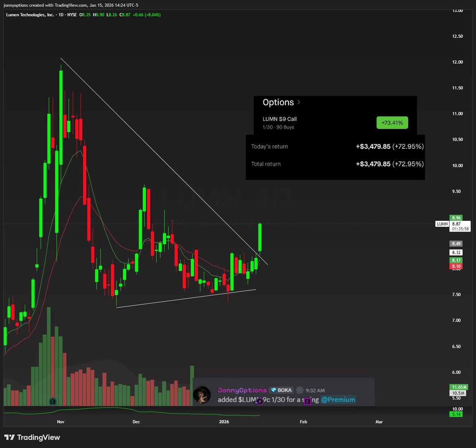Screen dimensions: 476x448
Task: Click the +73.41% green badge
Action: [392, 123]
